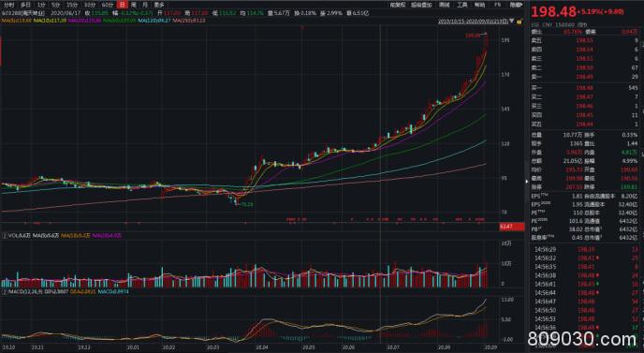Select the 60分 period tab
644x353 pixels.
108,5
